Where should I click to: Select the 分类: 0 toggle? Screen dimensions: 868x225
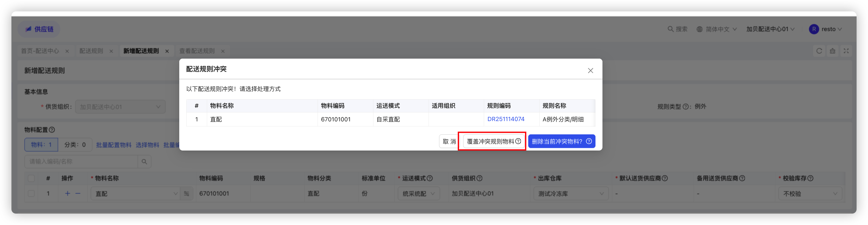(x=75, y=145)
